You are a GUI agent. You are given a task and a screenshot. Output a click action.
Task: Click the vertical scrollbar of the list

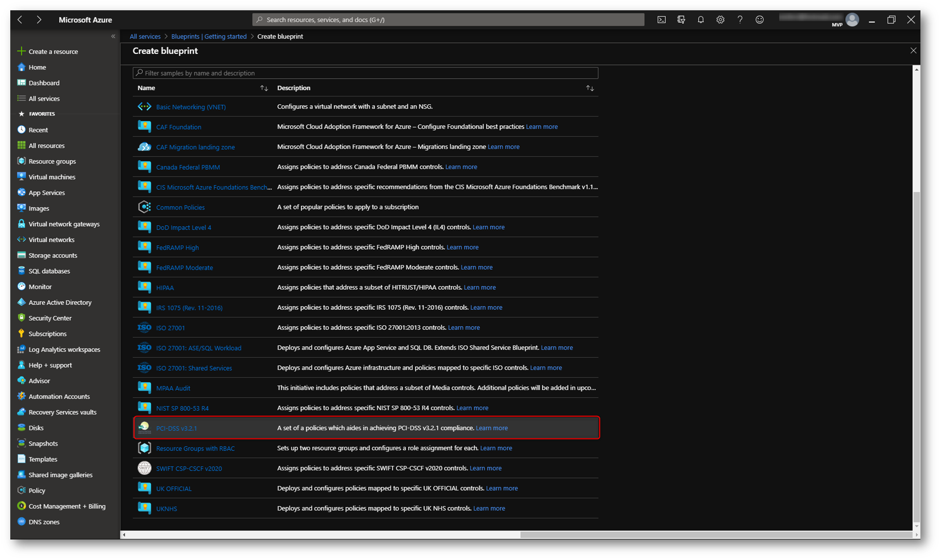click(916, 357)
